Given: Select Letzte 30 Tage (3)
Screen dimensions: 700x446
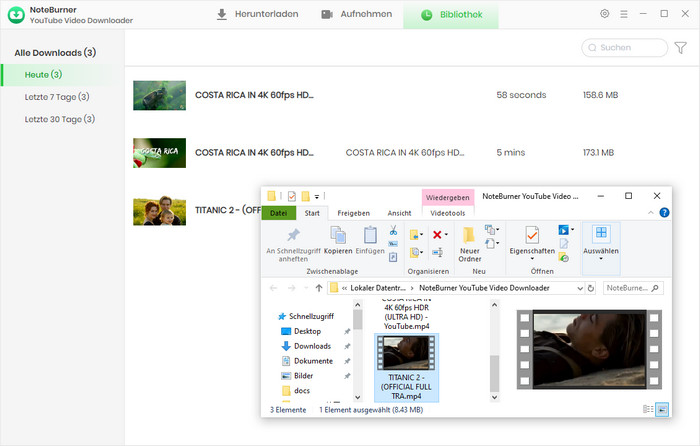Looking at the screenshot, I should coord(59,119).
